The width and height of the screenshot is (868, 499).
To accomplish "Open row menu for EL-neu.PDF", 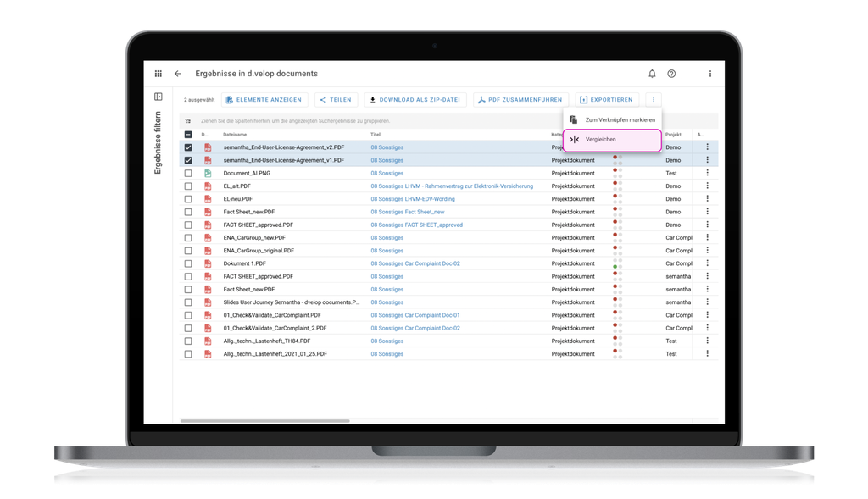I will 707,198.
